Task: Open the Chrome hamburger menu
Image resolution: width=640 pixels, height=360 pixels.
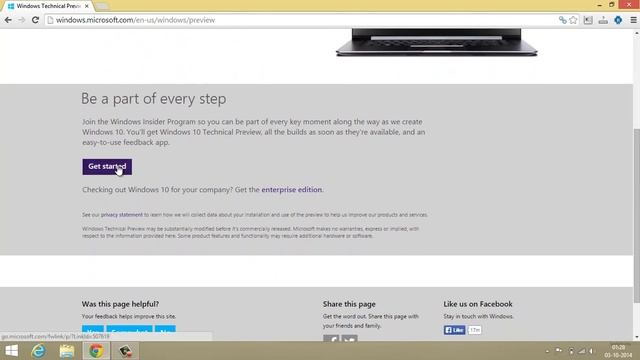Action: click(633, 20)
